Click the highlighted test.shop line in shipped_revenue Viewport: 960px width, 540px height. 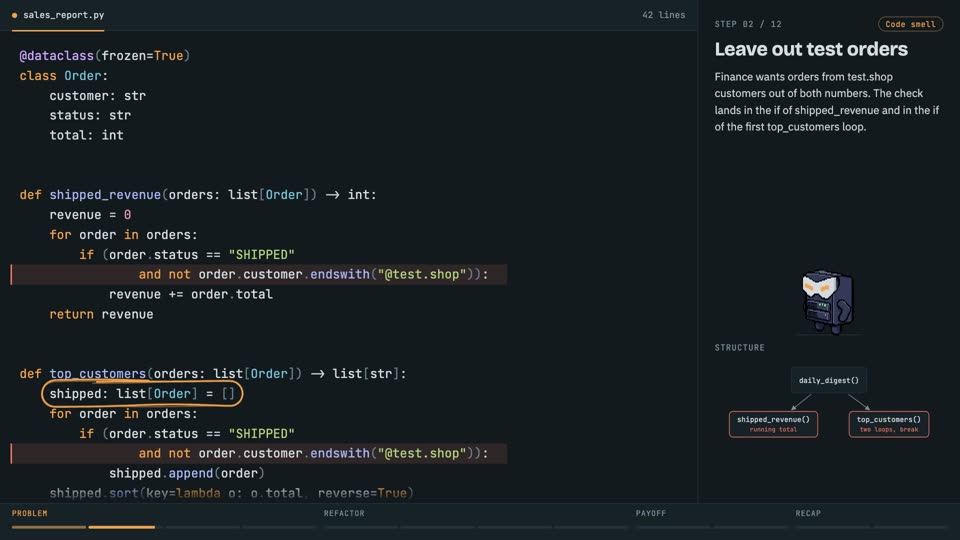[259, 274]
